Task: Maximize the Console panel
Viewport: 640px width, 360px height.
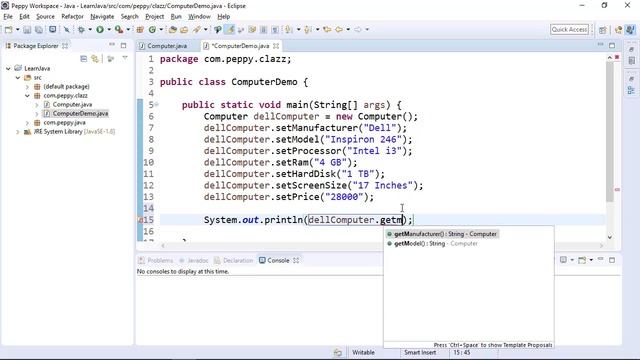Action: click(612, 260)
